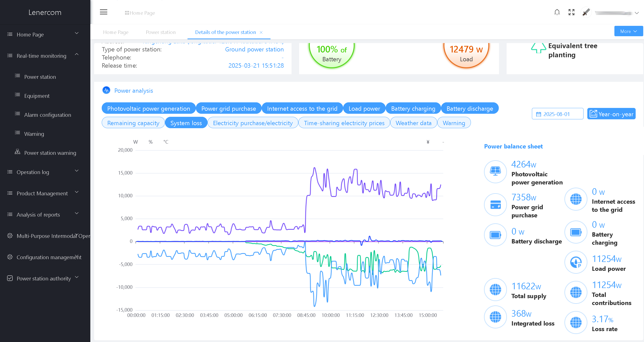Toggle the System loss series
Screen dimensions: 644x342
186,123
